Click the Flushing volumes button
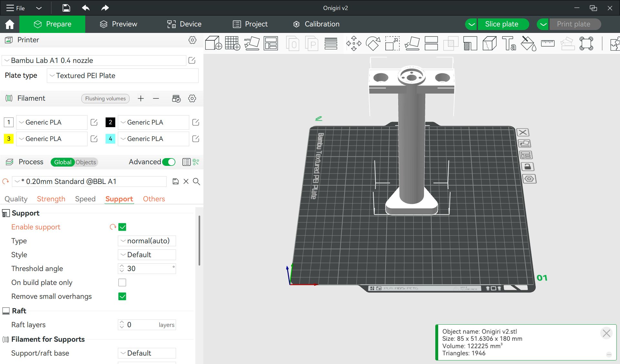The width and height of the screenshot is (620, 364). point(105,98)
